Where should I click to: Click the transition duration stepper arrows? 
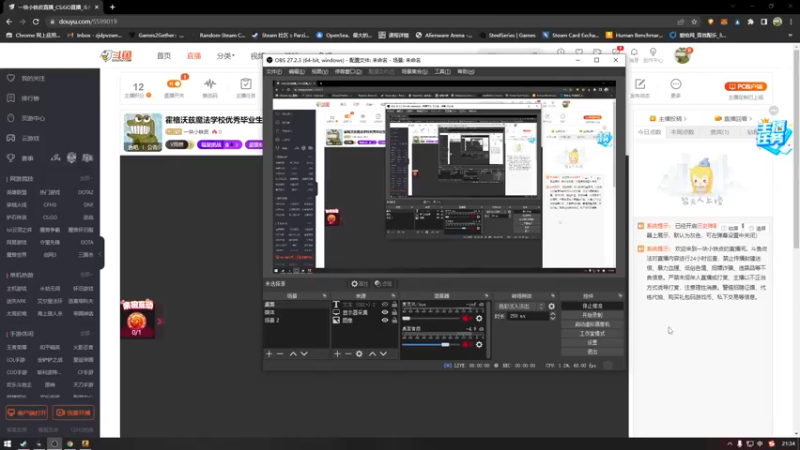pos(553,316)
